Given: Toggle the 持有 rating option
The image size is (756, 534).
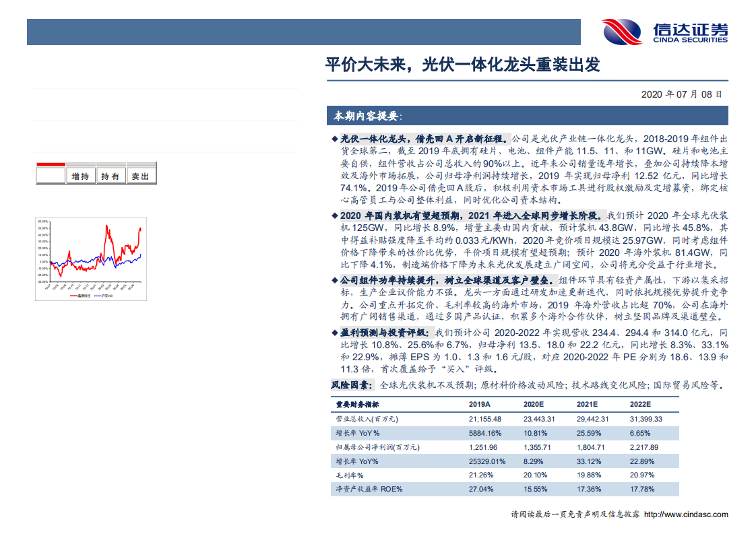Looking at the screenshot, I should (111, 175).
